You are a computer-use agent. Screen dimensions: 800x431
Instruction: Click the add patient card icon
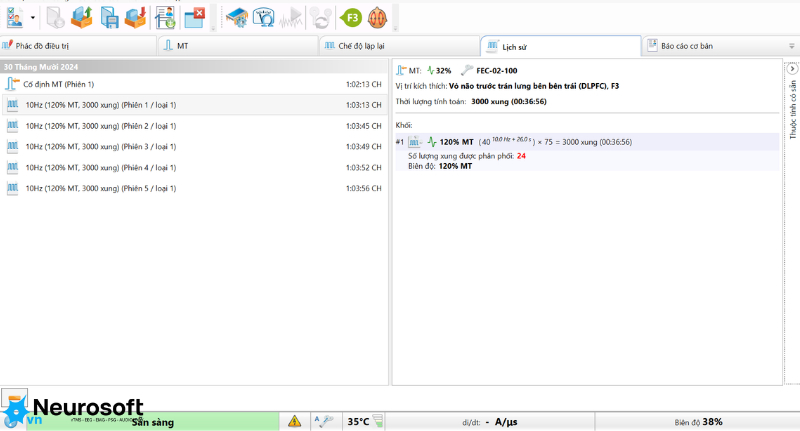(x=165, y=18)
